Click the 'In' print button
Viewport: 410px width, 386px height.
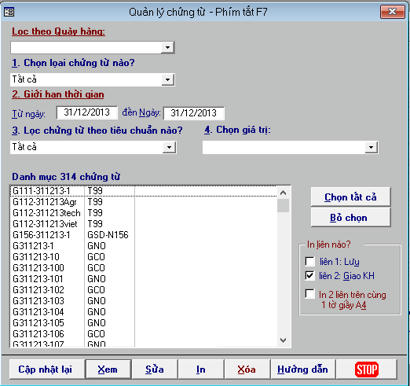201,369
